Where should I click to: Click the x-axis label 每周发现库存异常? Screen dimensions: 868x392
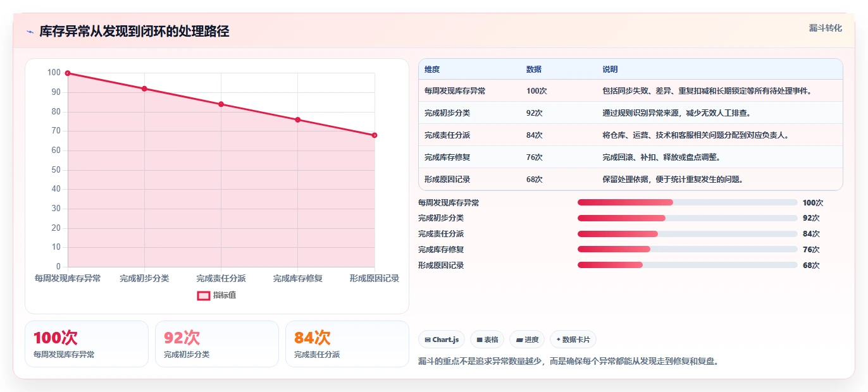(68, 278)
